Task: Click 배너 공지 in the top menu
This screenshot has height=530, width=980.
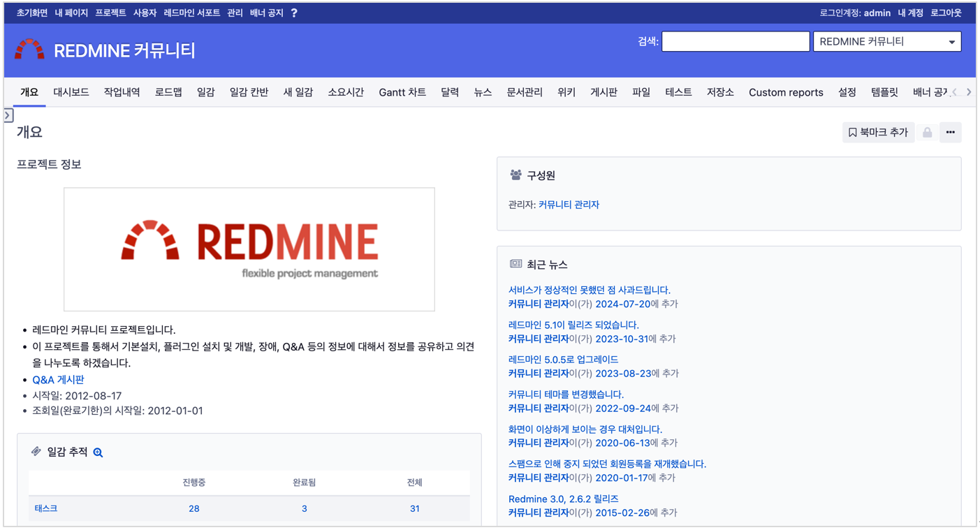Action: [x=266, y=13]
